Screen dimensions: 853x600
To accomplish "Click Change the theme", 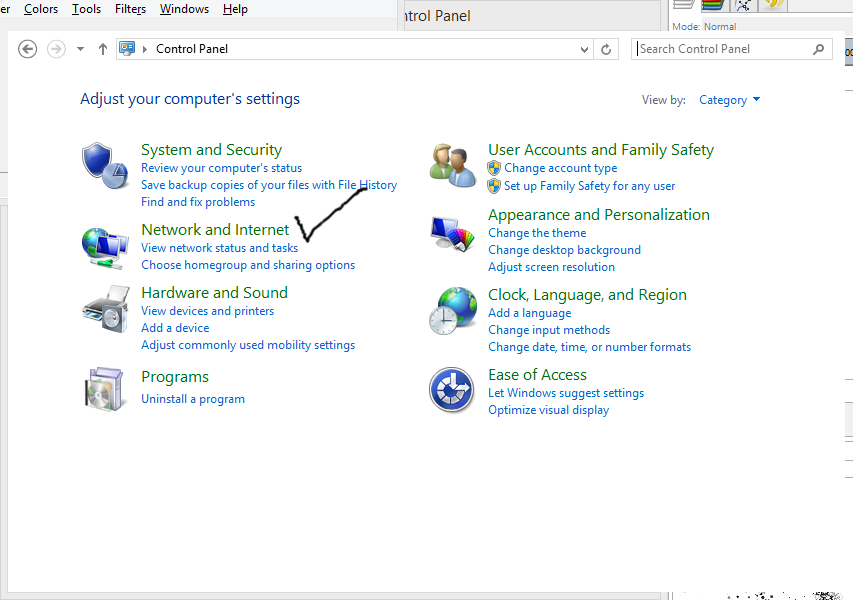I will click(537, 233).
